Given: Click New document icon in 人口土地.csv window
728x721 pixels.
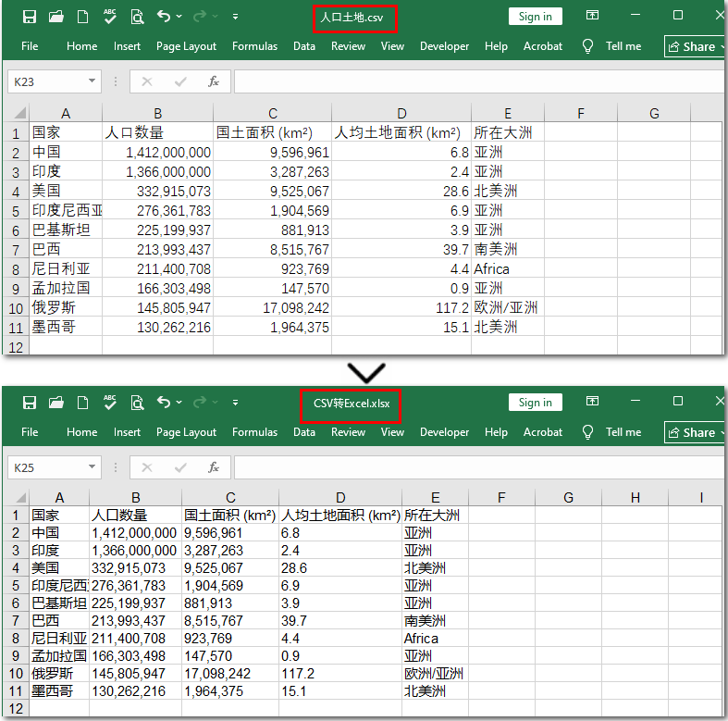Looking at the screenshot, I should coord(83,17).
